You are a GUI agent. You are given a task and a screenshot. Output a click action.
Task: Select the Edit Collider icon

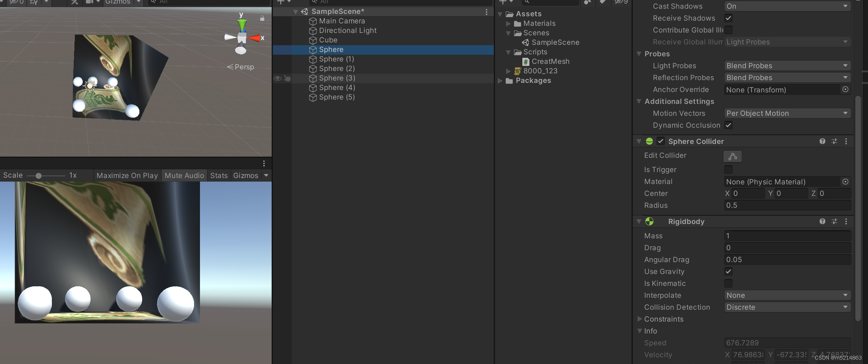pyautogui.click(x=732, y=156)
